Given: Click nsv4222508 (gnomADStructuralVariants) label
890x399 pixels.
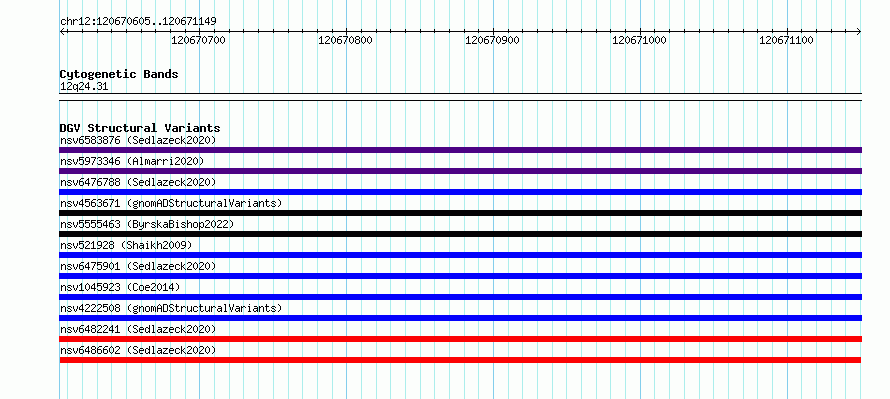Looking at the screenshot, I should pos(171,308).
